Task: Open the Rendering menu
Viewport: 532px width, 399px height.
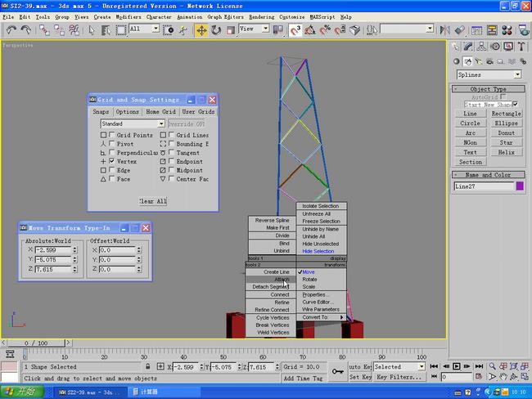Action: pos(262,16)
